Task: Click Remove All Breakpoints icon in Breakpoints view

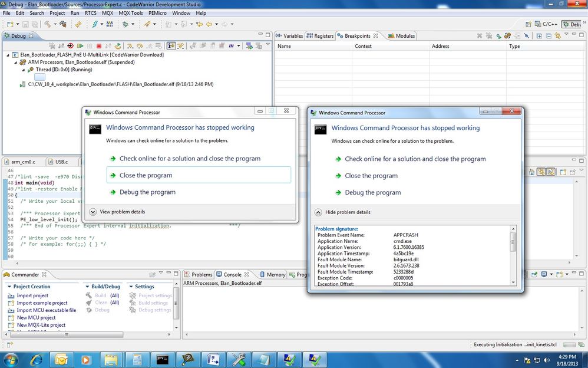Action: point(488,35)
